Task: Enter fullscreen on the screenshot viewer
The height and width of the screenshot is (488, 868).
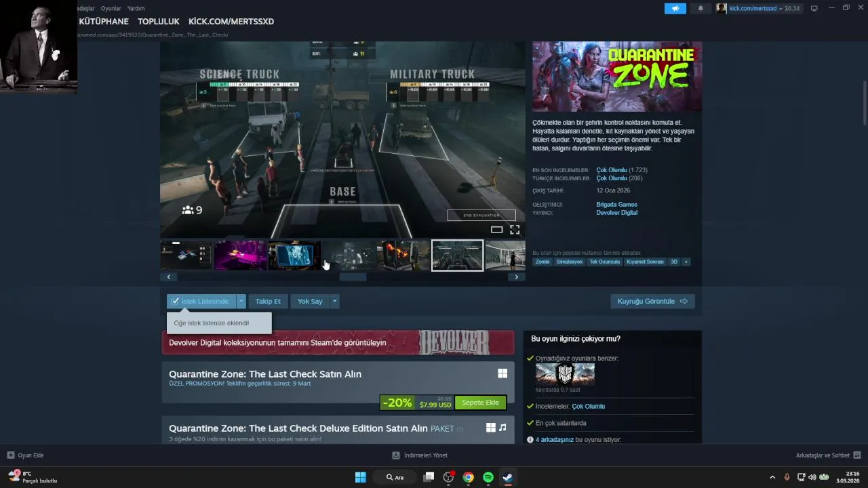Action: coord(515,230)
